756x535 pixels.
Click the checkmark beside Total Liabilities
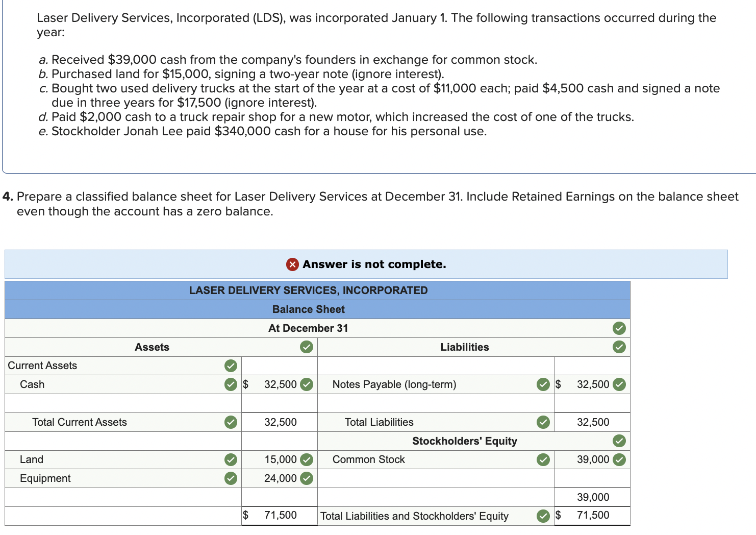pyautogui.click(x=543, y=422)
